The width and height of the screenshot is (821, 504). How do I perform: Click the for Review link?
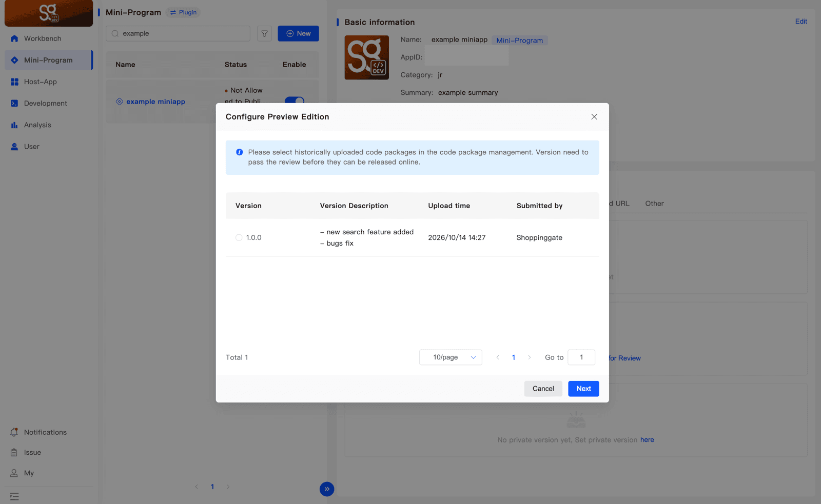[x=624, y=358]
